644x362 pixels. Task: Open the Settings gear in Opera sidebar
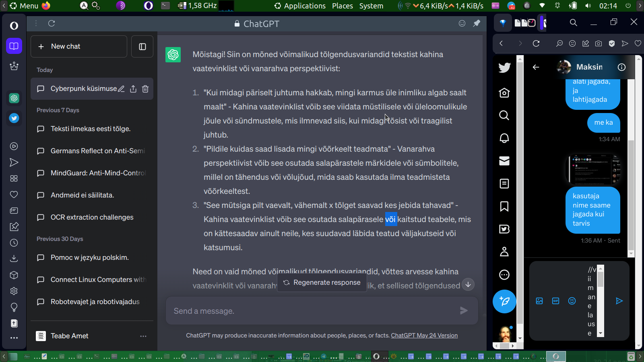[x=14, y=291]
